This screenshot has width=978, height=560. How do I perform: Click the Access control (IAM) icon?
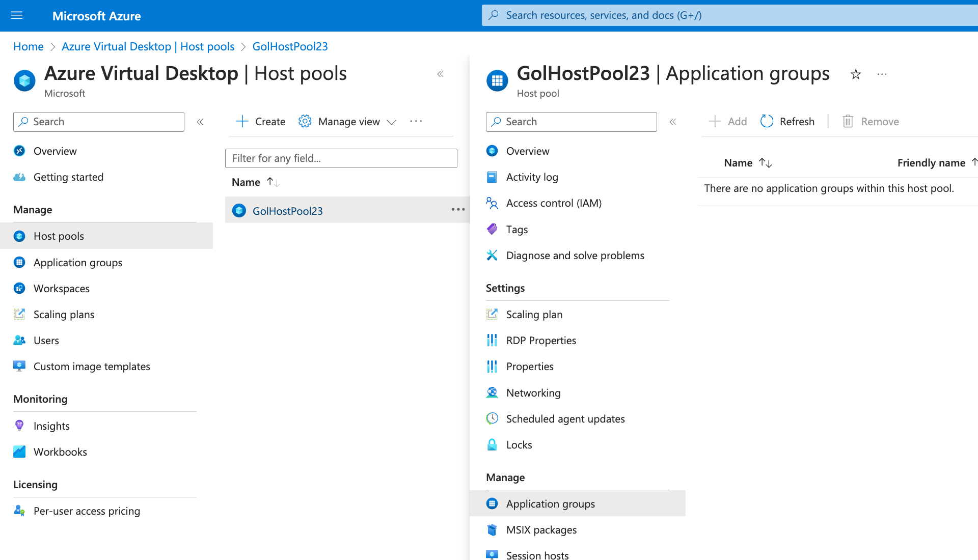(492, 203)
